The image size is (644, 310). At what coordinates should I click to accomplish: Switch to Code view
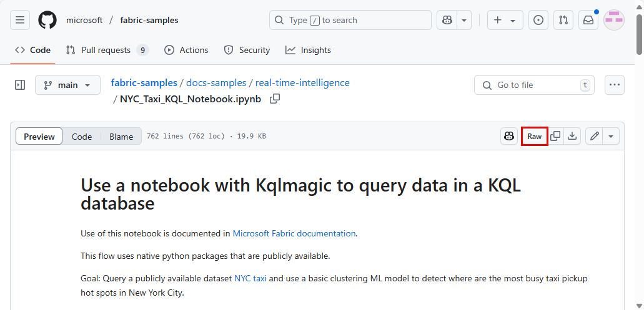[x=82, y=137]
